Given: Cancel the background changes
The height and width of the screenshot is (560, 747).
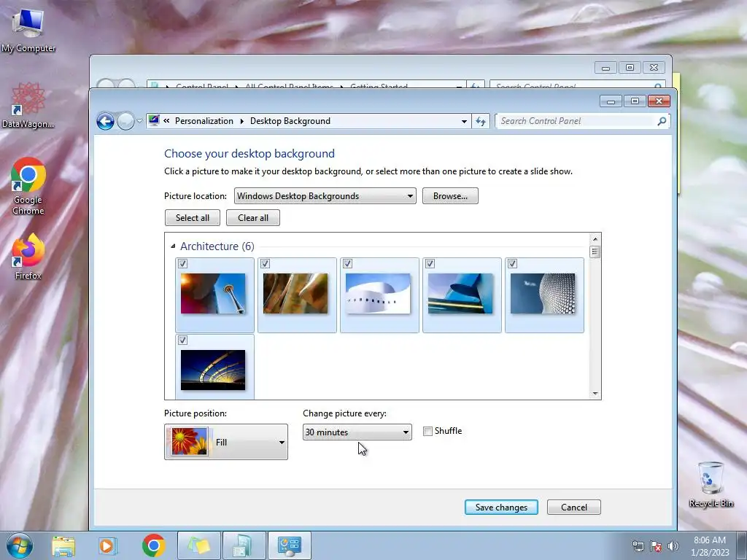Looking at the screenshot, I should point(574,507).
